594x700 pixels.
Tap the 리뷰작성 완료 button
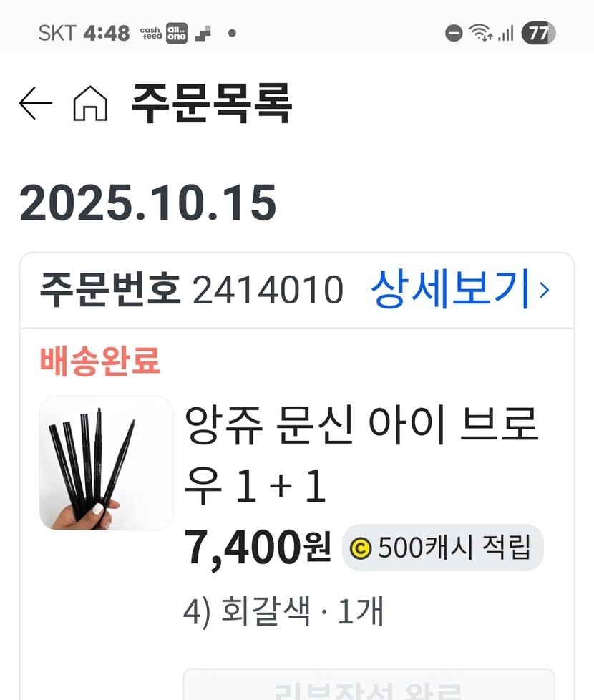pyautogui.click(x=369, y=684)
